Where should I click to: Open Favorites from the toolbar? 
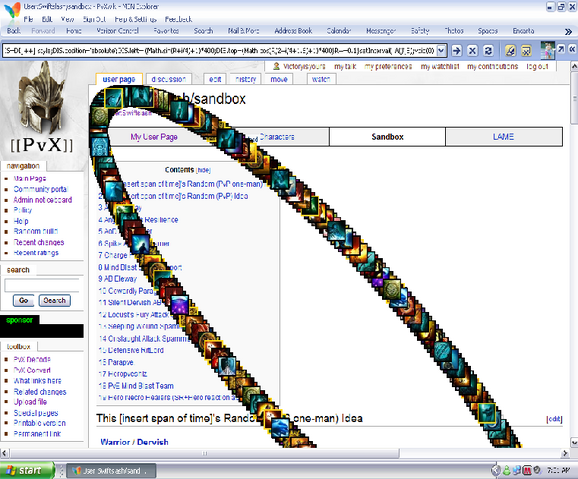166,31
